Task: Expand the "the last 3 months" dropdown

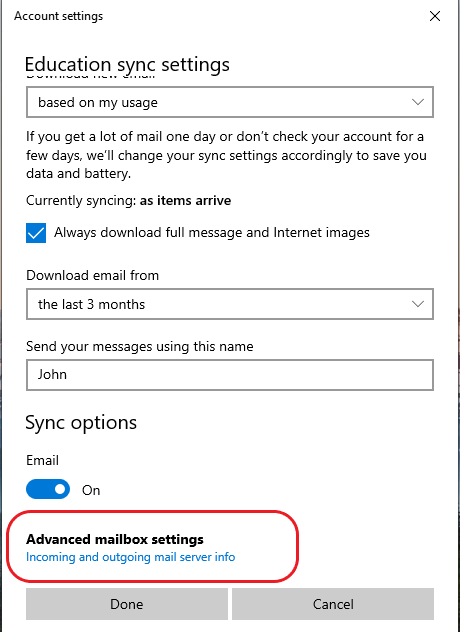Action: 230,304
